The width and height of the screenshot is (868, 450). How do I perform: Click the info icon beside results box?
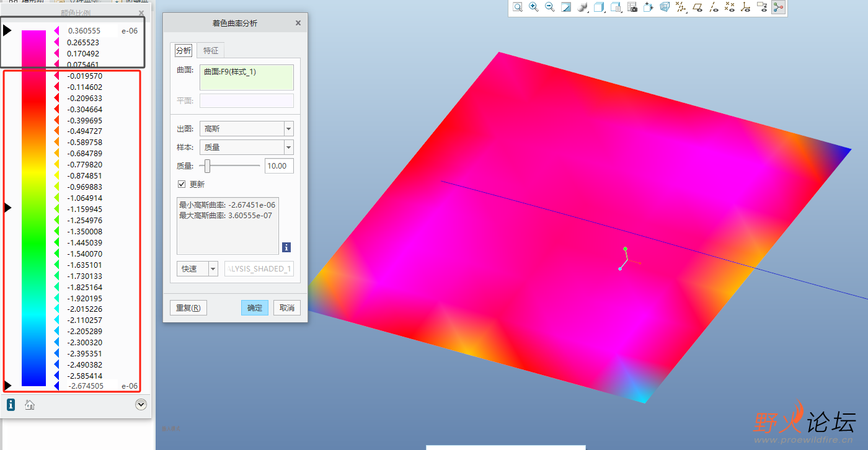pos(286,247)
